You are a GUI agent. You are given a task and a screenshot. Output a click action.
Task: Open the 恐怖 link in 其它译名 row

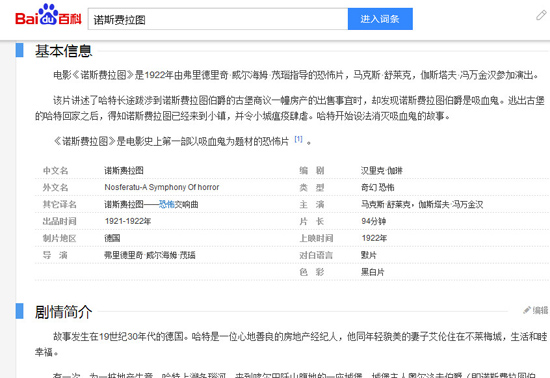[167, 204]
